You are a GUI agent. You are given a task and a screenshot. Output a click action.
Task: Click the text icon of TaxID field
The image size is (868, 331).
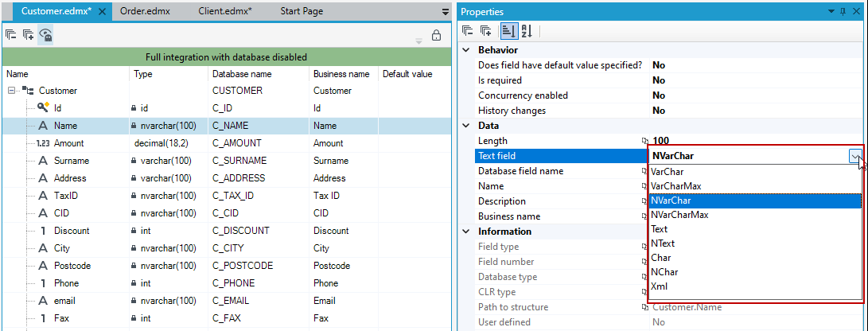pyautogui.click(x=43, y=196)
